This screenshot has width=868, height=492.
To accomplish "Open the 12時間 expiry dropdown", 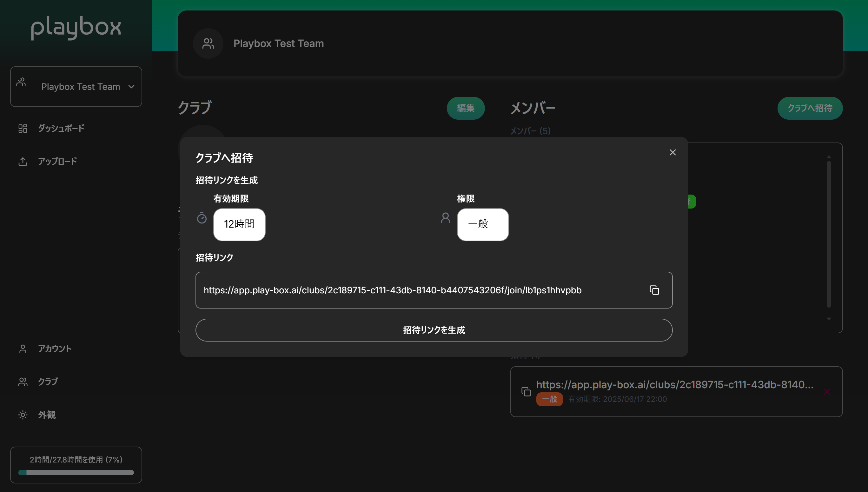I will click(239, 224).
